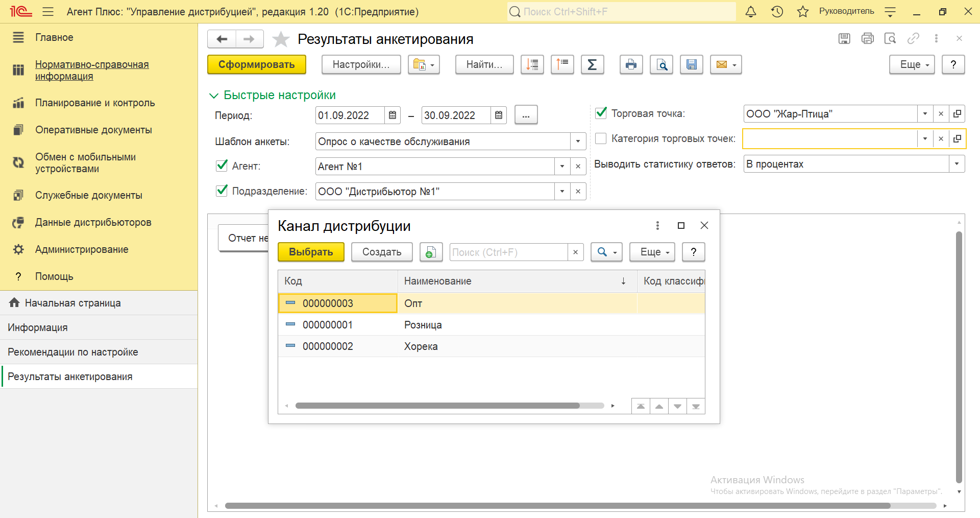Open Настройки... button
Screen dimensions: 980x518
coord(361,64)
